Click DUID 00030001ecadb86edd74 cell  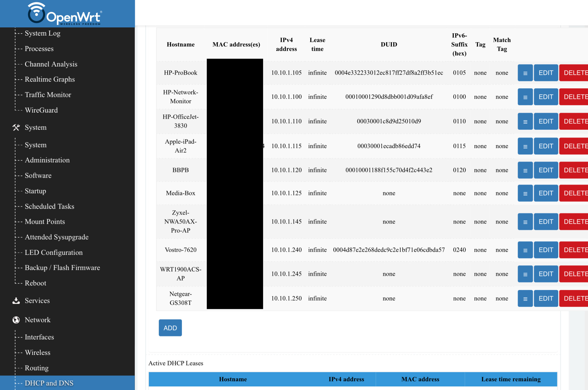click(389, 146)
